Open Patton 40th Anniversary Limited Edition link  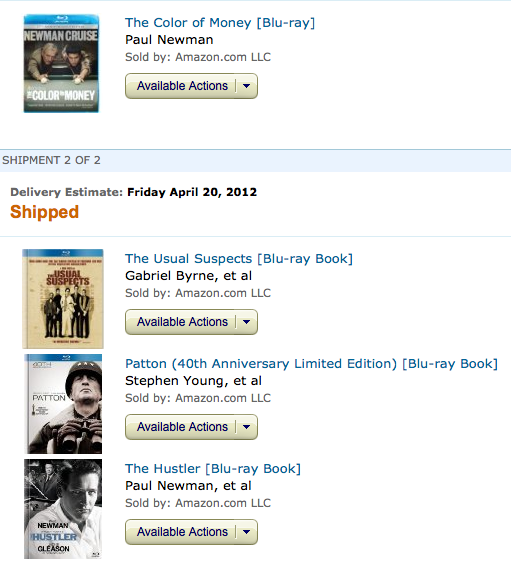click(x=311, y=363)
